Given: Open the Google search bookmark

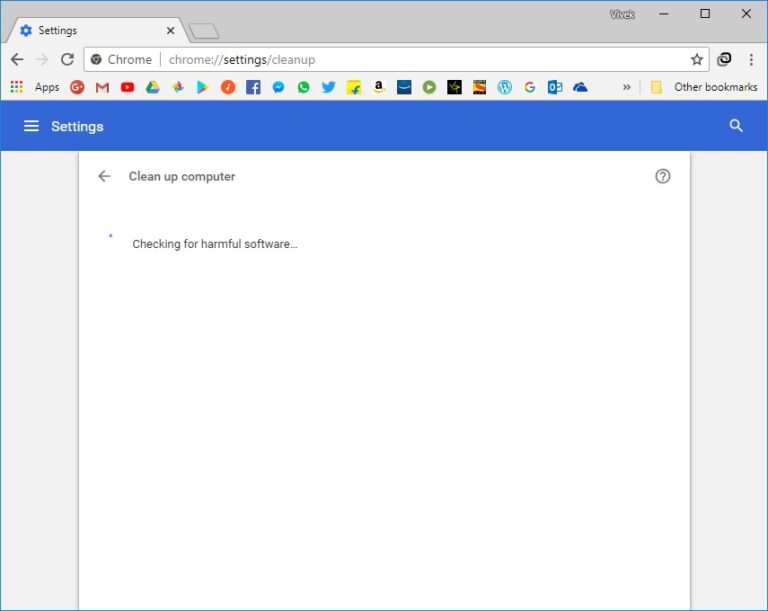Looking at the screenshot, I should [529, 87].
